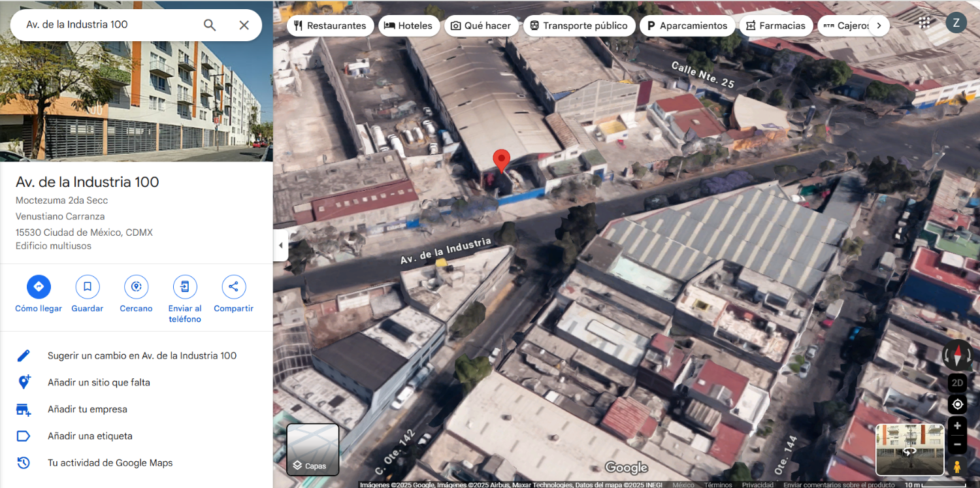Show your location on the map
Screen dimensions: 980x488
point(957,404)
